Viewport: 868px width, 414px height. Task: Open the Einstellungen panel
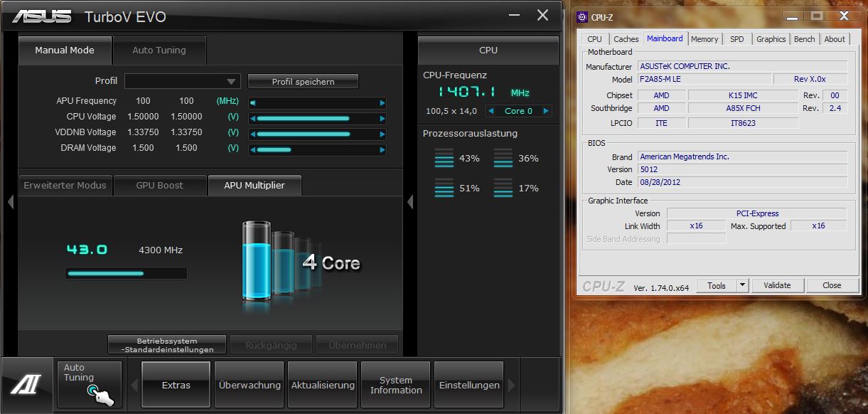point(469,385)
